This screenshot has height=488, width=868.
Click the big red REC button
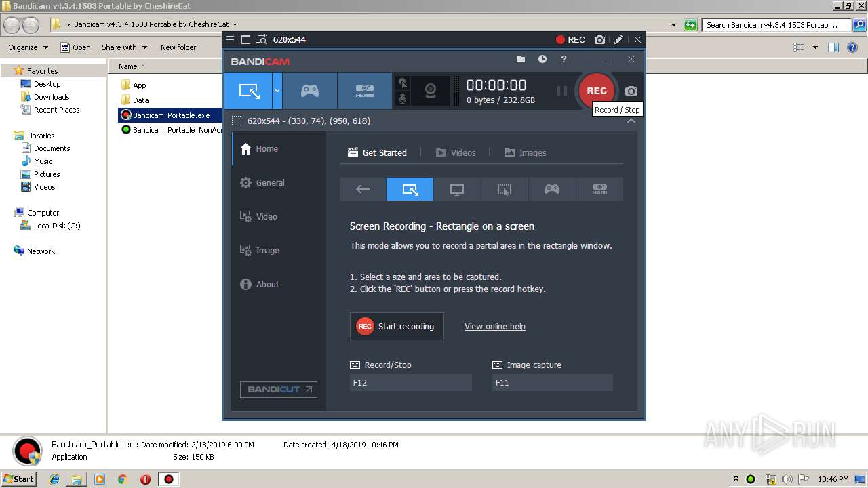(x=597, y=91)
